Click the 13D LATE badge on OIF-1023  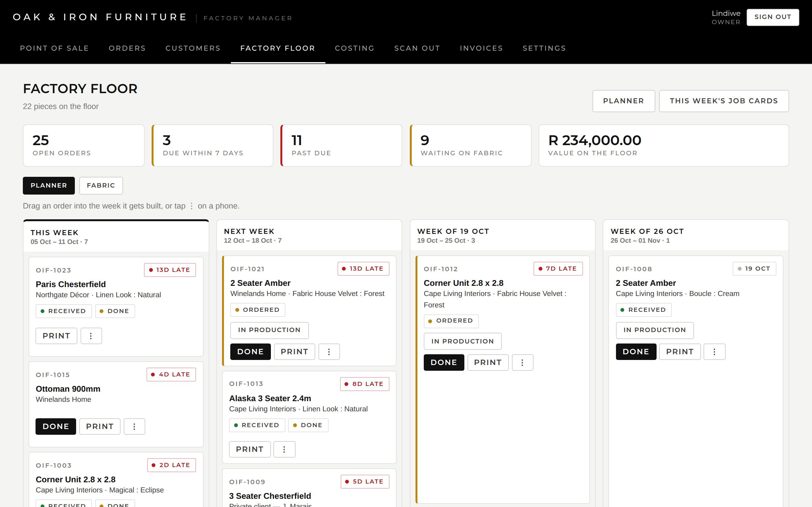click(170, 270)
